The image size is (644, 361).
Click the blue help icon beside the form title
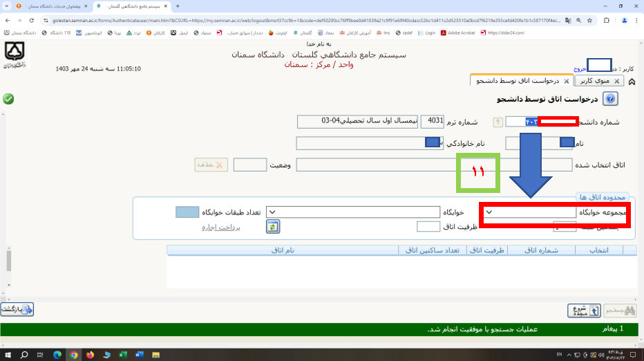coord(611,99)
